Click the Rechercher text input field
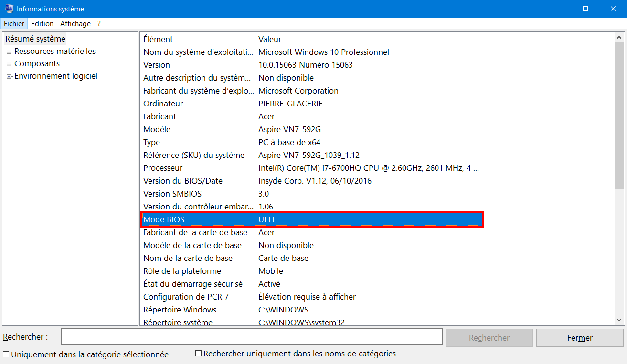Viewport: 627px width, 364px height. click(x=252, y=337)
